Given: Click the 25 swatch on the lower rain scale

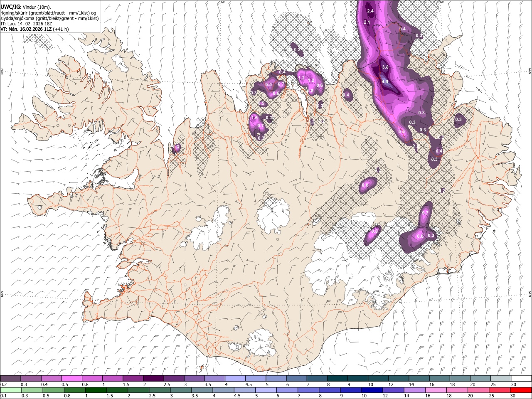Looking at the screenshot, I should tap(499, 390).
